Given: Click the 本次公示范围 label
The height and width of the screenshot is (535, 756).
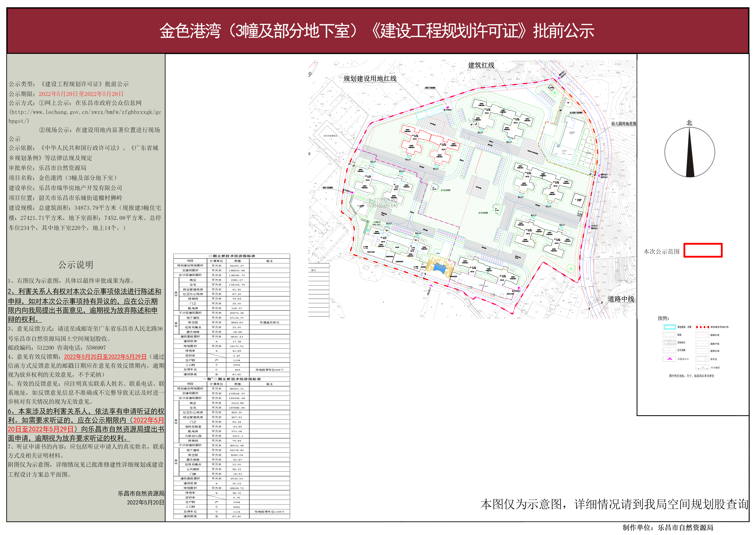Looking at the screenshot, I should click(x=661, y=252).
